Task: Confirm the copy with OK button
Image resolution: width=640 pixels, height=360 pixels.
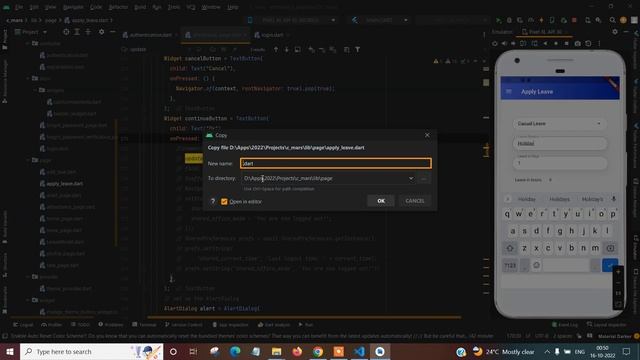Action: (x=381, y=201)
